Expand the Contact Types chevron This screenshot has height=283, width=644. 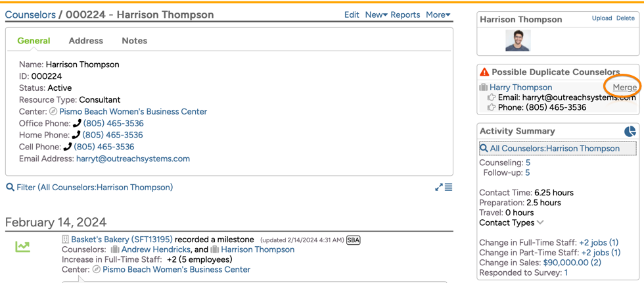pyautogui.click(x=540, y=222)
